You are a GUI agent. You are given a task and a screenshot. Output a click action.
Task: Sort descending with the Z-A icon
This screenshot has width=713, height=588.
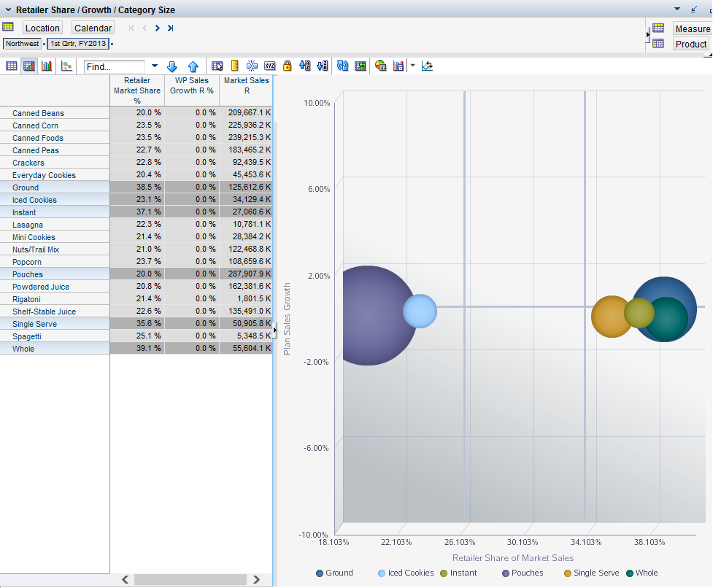tap(323, 66)
